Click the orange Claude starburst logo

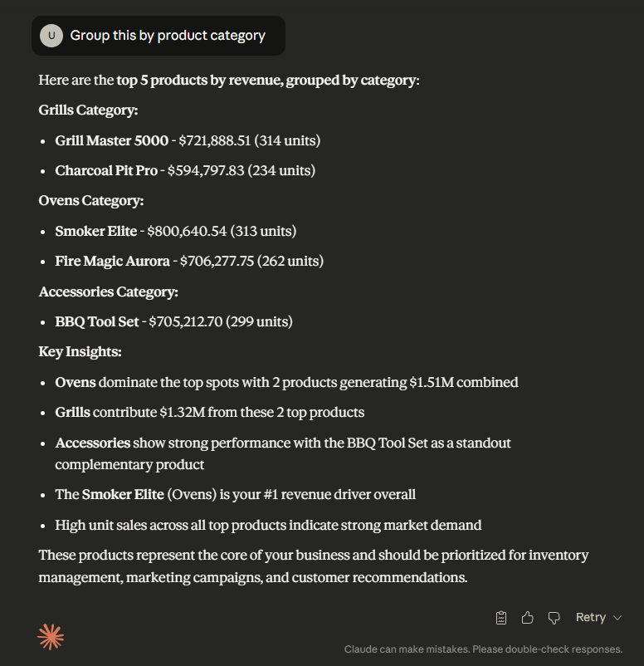click(x=51, y=637)
